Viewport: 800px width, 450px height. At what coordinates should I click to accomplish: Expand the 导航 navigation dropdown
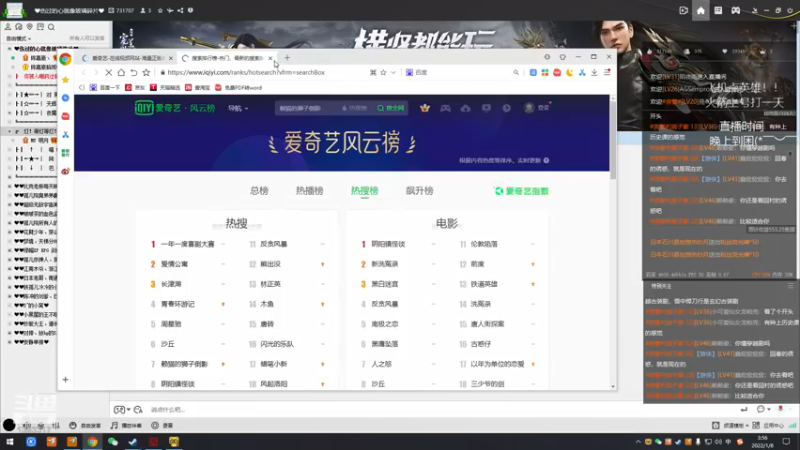click(x=238, y=108)
